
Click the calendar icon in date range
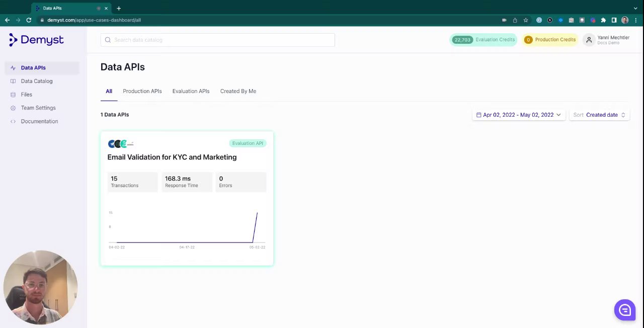tap(478, 115)
